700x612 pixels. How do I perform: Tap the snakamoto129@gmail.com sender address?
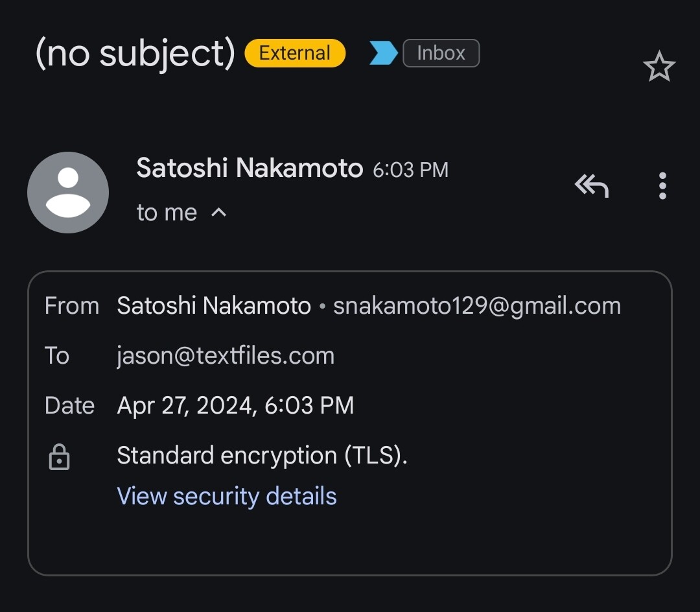point(476,306)
